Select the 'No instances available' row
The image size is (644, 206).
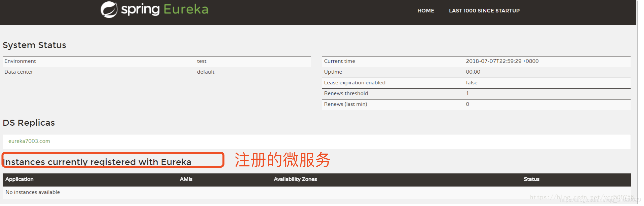317,192
